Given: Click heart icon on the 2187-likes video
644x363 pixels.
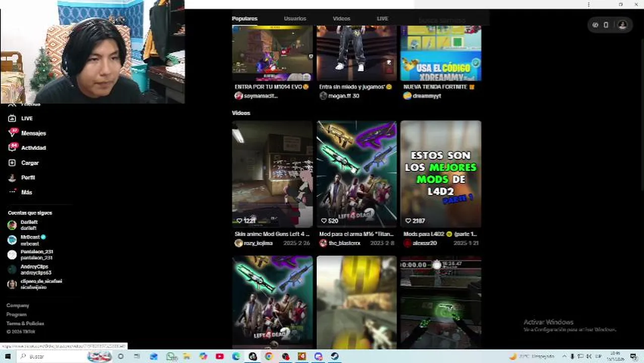Looking at the screenshot, I should pyautogui.click(x=408, y=221).
